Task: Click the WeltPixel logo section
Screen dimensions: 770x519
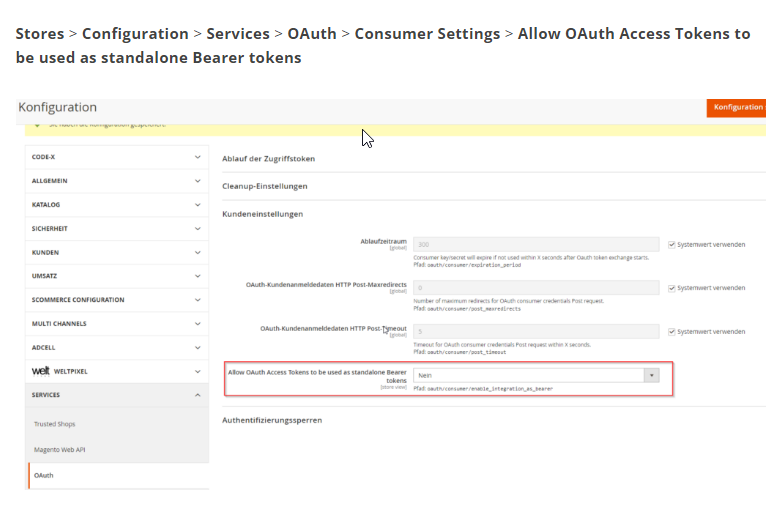Action: pos(60,371)
